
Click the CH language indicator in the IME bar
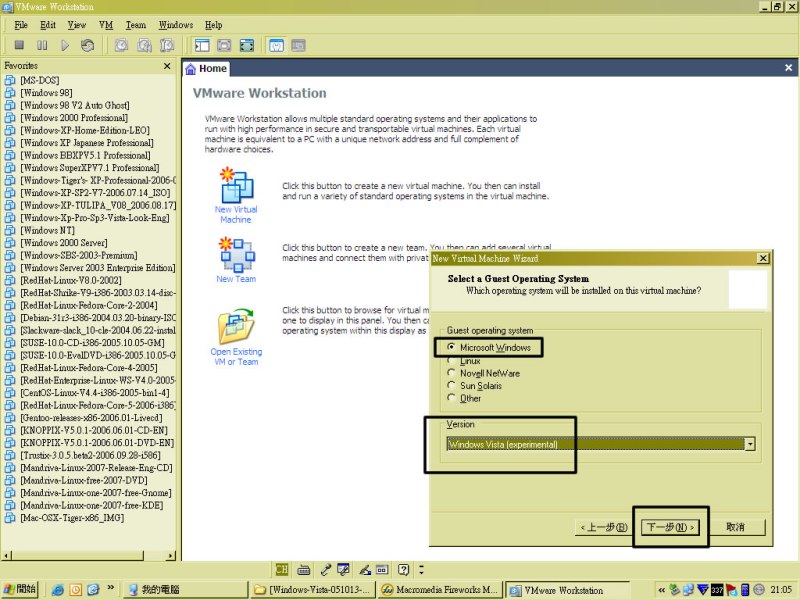click(x=281, y=569)
